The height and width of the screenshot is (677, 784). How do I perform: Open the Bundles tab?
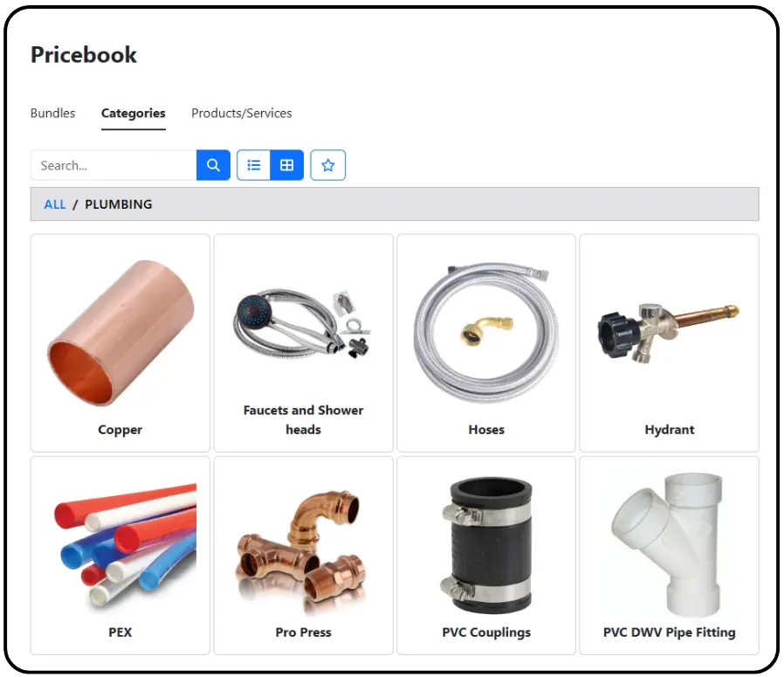click(x=52, y=113)
